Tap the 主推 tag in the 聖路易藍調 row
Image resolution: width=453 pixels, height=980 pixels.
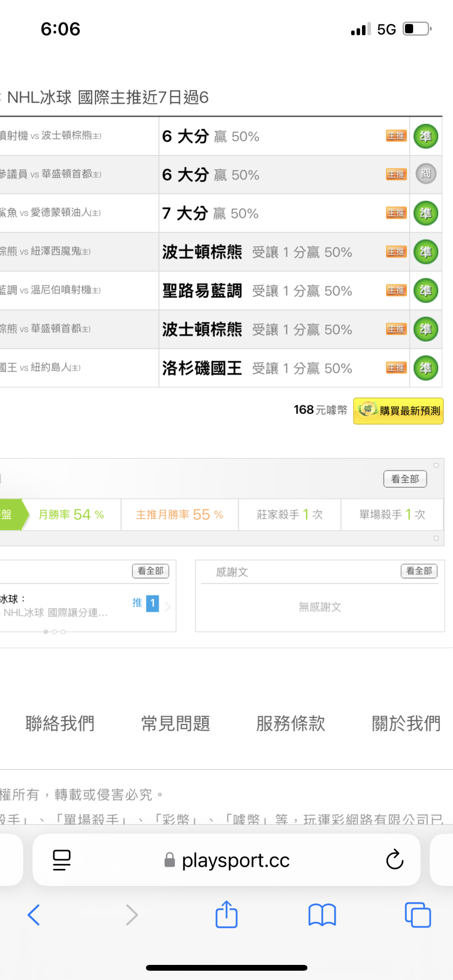(x=396, y=290)
